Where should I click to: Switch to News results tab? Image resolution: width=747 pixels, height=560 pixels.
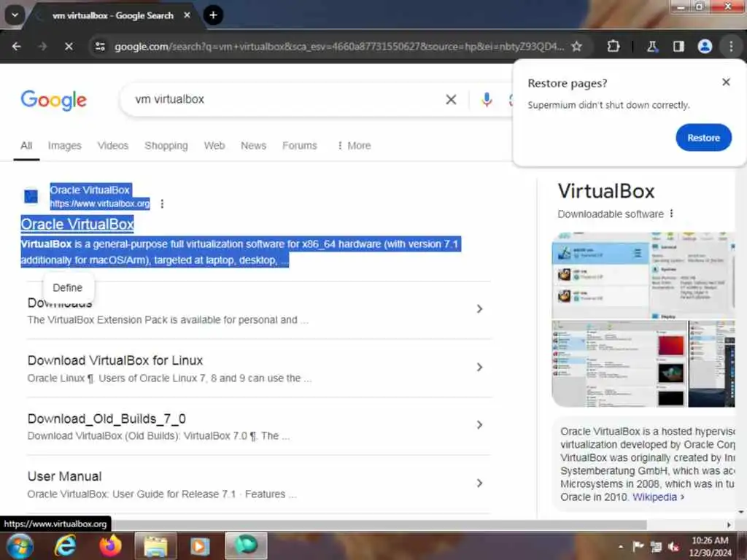253,145
